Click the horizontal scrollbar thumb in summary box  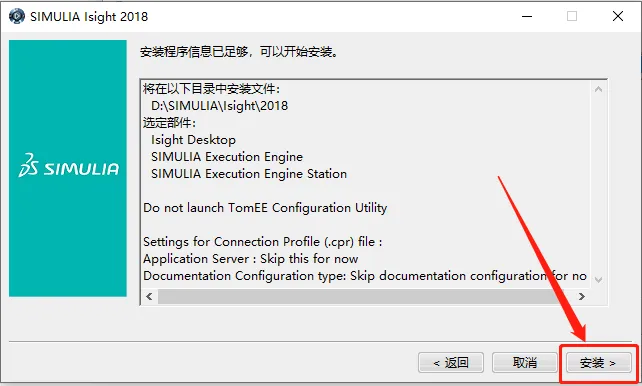click(x=361, y=296)
